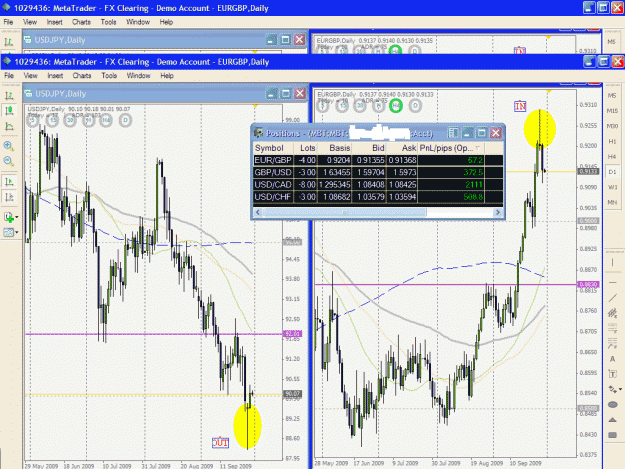Click the PnL/pips column sort arrow
This screenshot has height=469, width=625.
click(478, 148)
